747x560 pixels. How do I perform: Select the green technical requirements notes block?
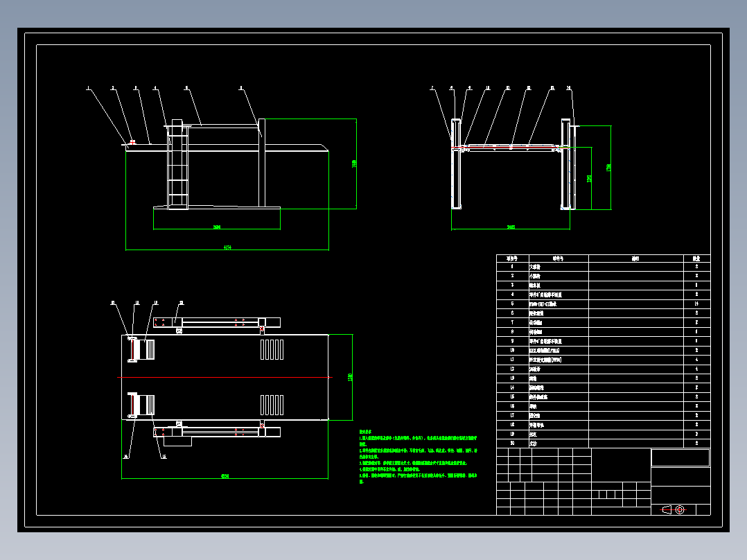coord(419,457)
